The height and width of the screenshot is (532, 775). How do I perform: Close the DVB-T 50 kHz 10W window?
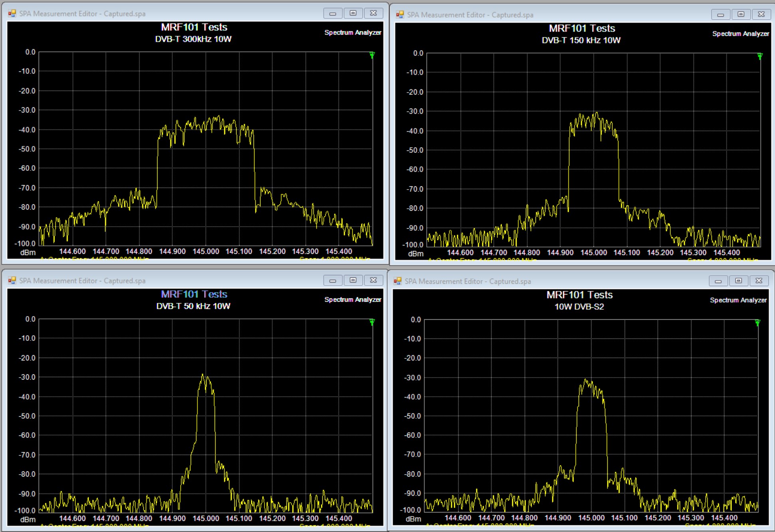click(x=374, y=280)
